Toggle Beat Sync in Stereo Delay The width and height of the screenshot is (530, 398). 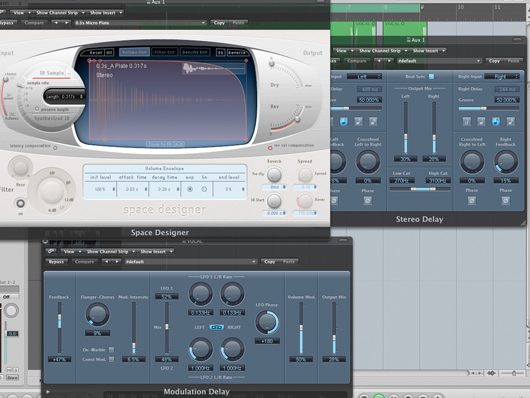click(431, 76)
